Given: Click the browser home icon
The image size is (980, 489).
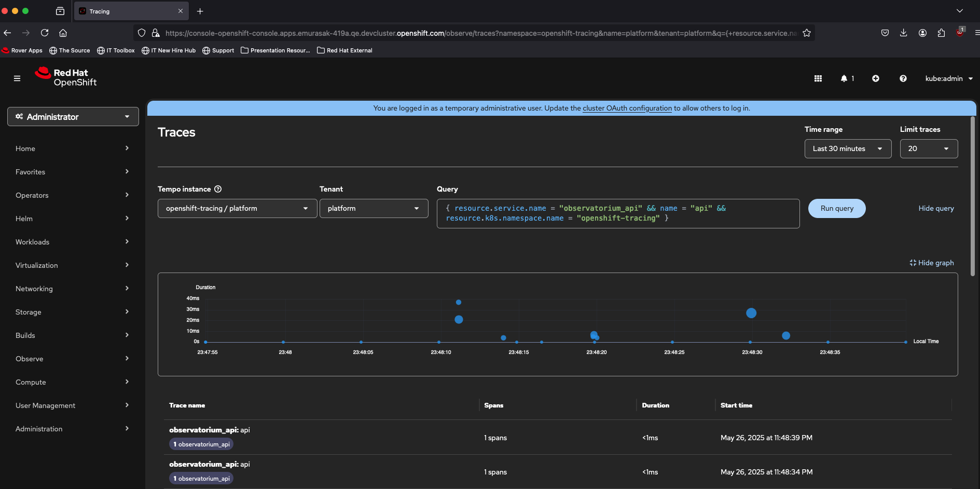Looking at the screenshot, I should pyautogui.click(x=63, y=33).
